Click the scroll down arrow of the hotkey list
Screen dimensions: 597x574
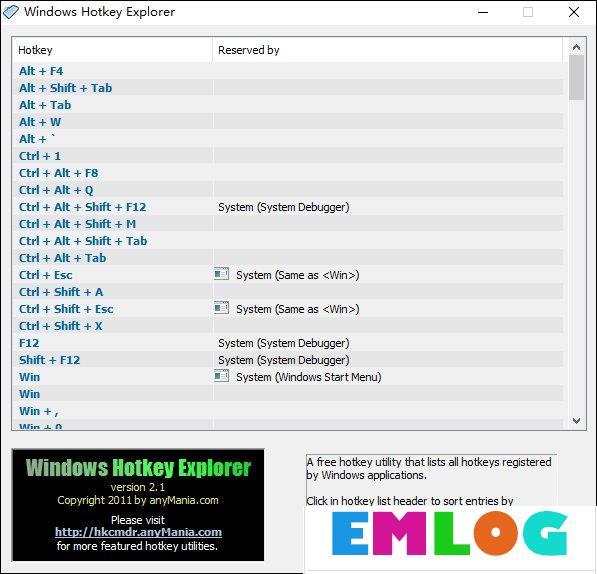point(576,421)
